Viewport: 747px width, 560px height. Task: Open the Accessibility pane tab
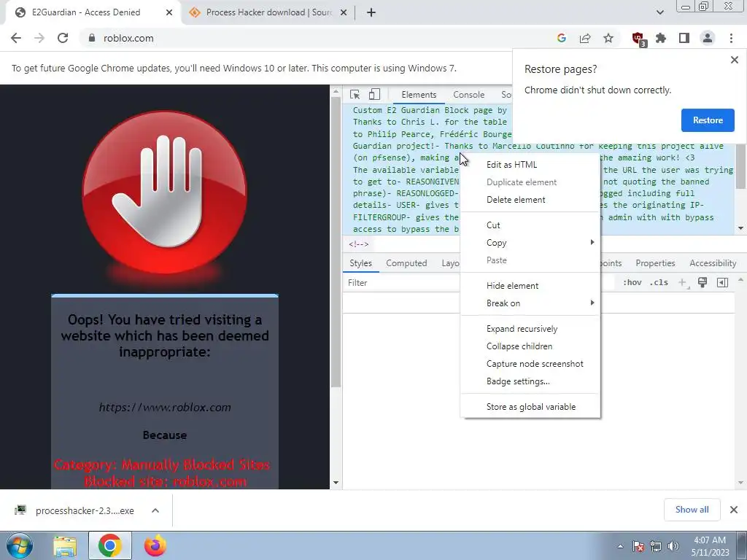coord(713,262)
